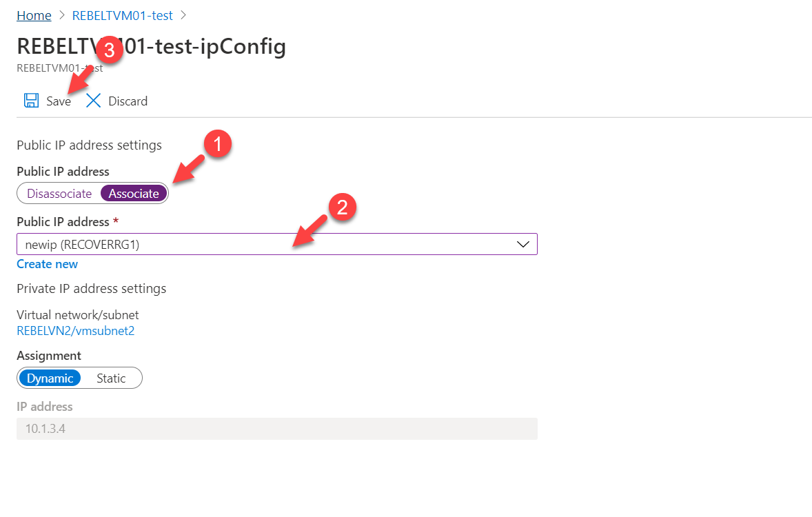
Task: Click the newip (RECOVERRG1) combo box
Action: pos(277,244)
